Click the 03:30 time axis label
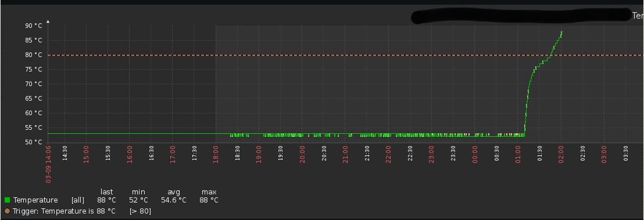This screenshot has width=644, height=220. click(x=626, y=153)
